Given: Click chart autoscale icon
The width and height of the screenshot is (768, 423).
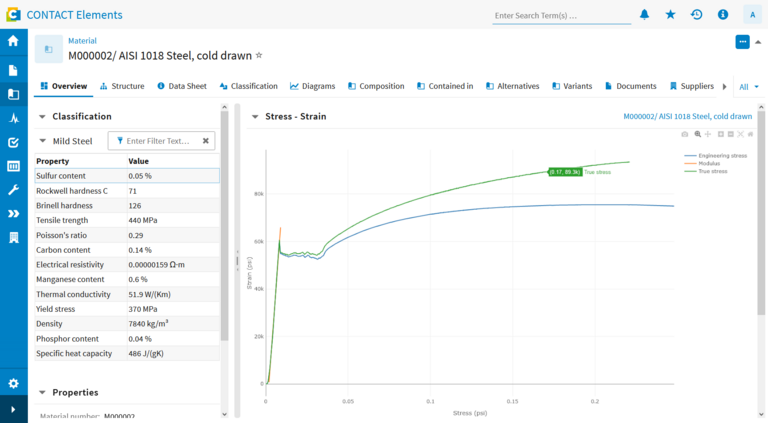Looking at the screenshot, I should coord(740,134).
